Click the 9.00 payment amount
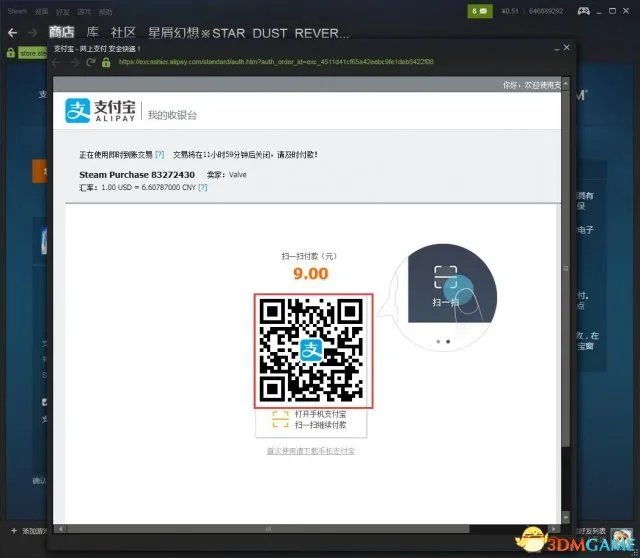Screen dimensions: 640x558 [311, 273]
